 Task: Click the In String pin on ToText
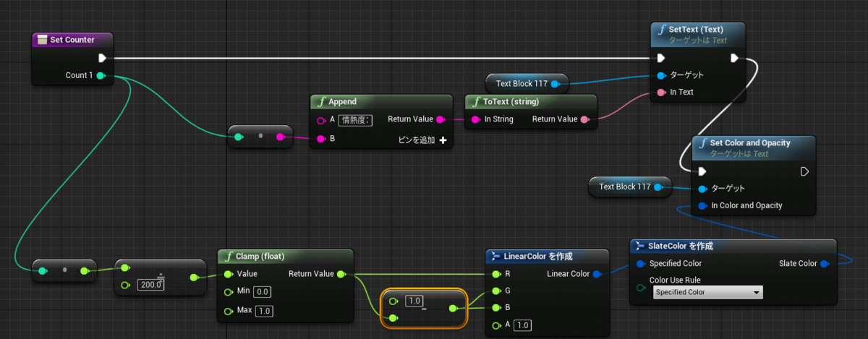[476, 119]
